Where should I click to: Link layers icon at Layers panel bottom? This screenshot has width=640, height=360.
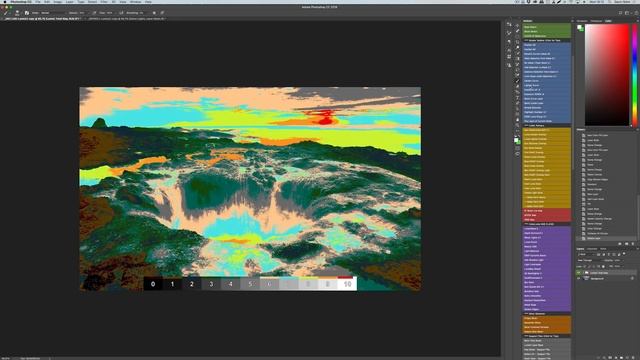point(598,358)
